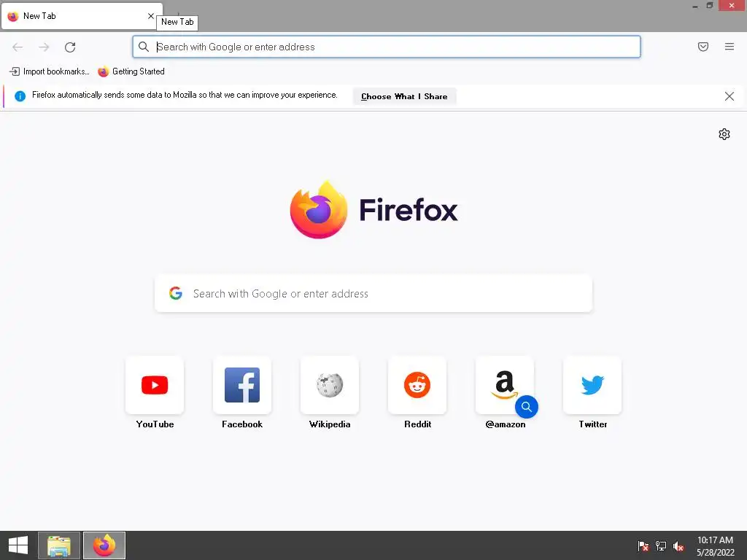747x560 pixels.
Task: Click Choose What I Share button
Action: pos(404,96)
